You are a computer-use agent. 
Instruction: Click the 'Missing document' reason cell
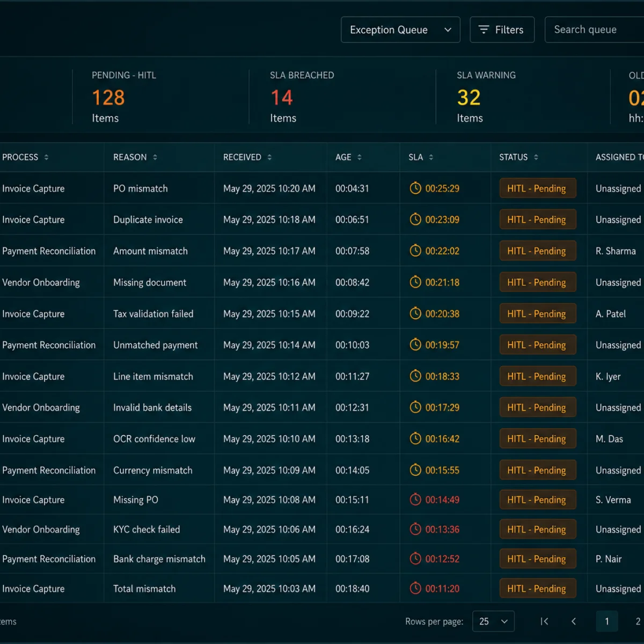pos(150,282)
